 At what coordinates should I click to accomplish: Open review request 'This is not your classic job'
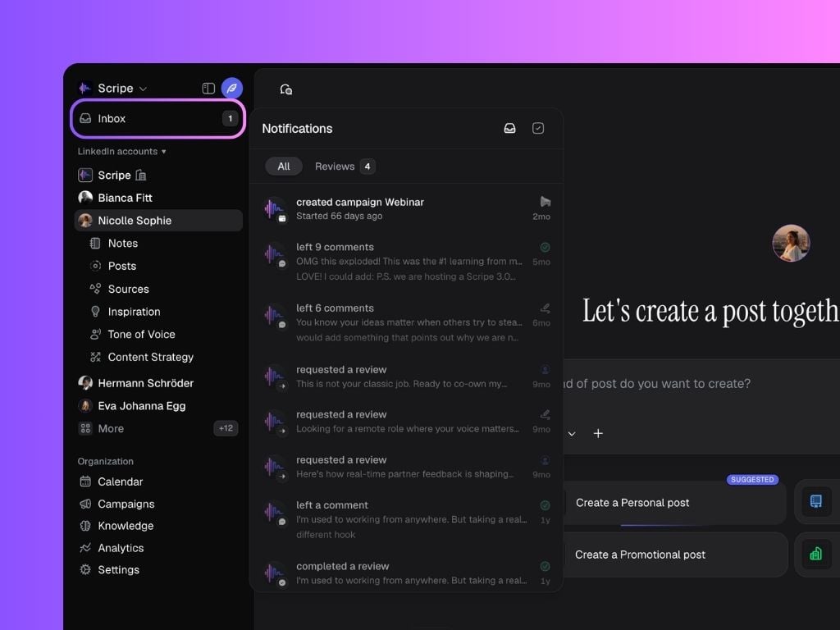(406, 377)
